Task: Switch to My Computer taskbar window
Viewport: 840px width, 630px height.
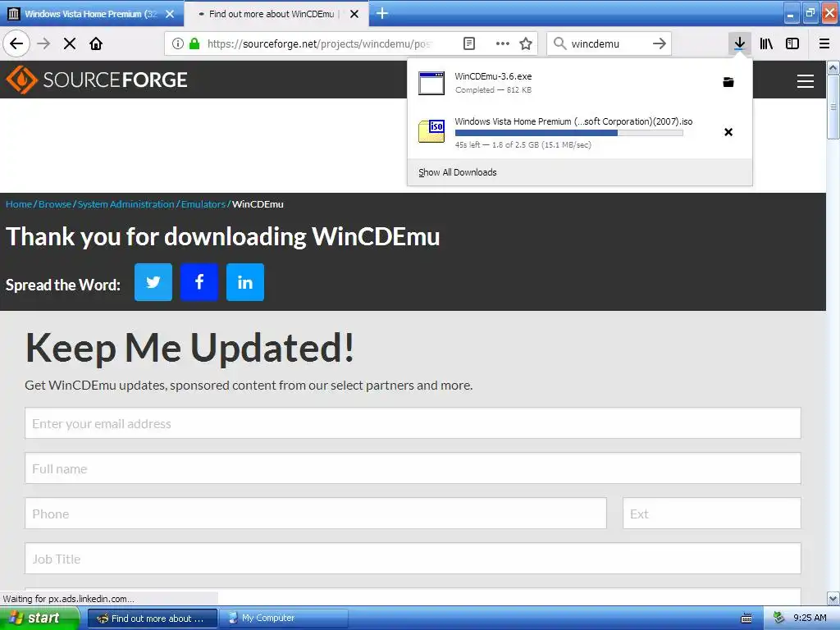Action: tap(285, 619)
